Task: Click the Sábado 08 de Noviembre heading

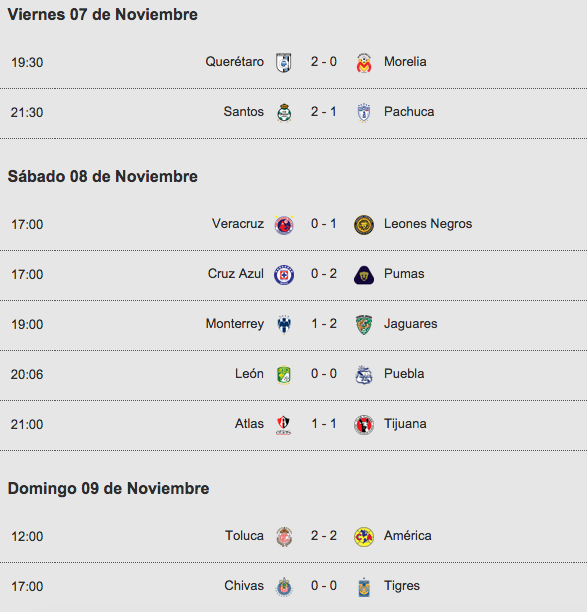Action: coord(103,176)
